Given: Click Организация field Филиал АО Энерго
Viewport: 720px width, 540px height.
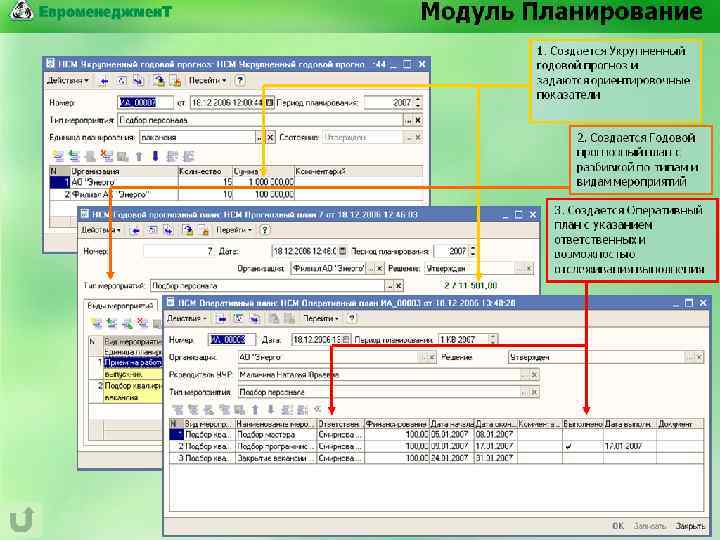Looking at the screenshot, I should 328,269.
